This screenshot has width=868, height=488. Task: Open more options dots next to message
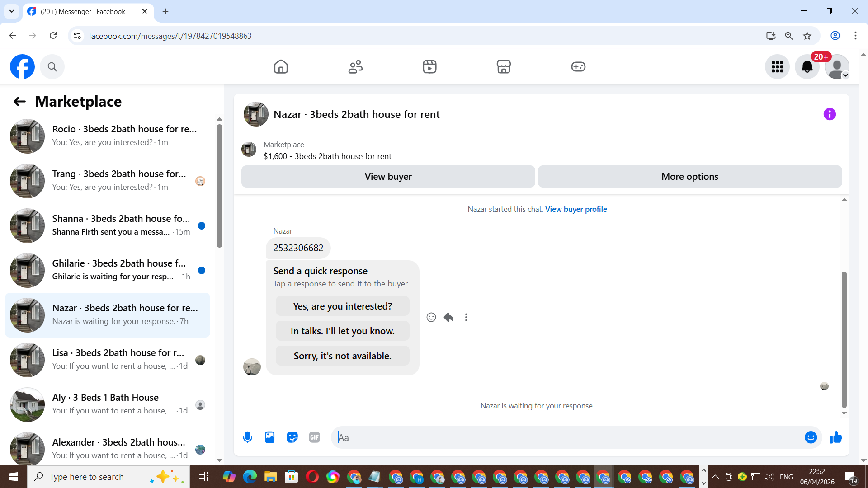(466, 317)
